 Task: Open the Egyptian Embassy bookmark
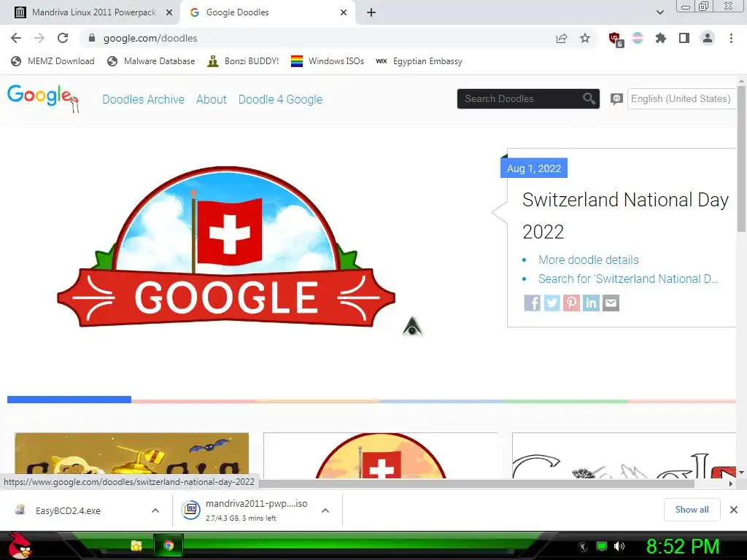point(419,61)
